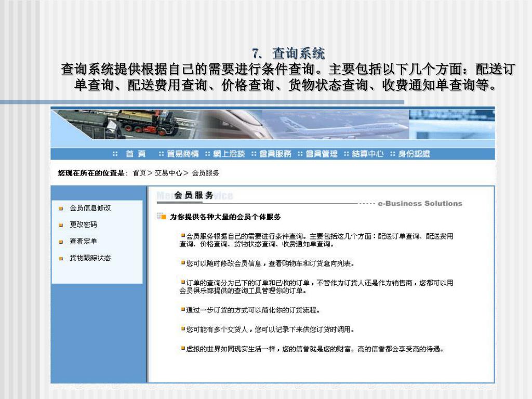Open 货物跟踪状态 sidebar link
Screen dimensions: 532x399
pyautogui.click(x=90, y=258)
